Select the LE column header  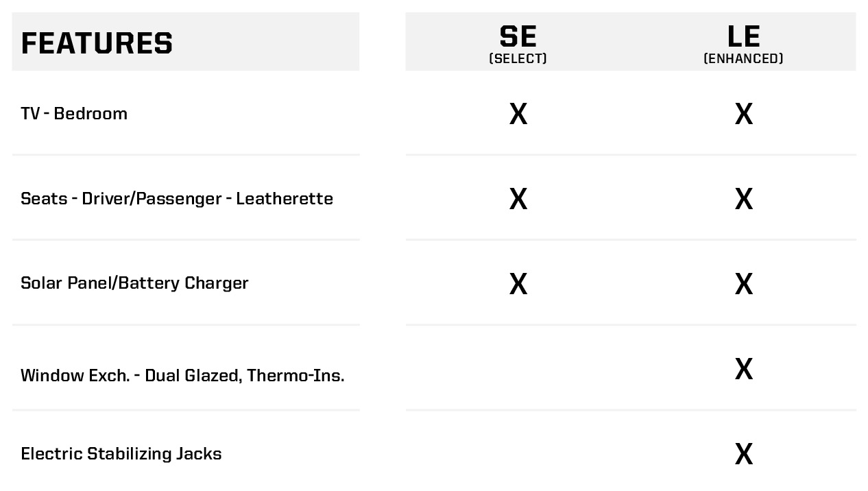pyautogui.click(x=743, y=36)
